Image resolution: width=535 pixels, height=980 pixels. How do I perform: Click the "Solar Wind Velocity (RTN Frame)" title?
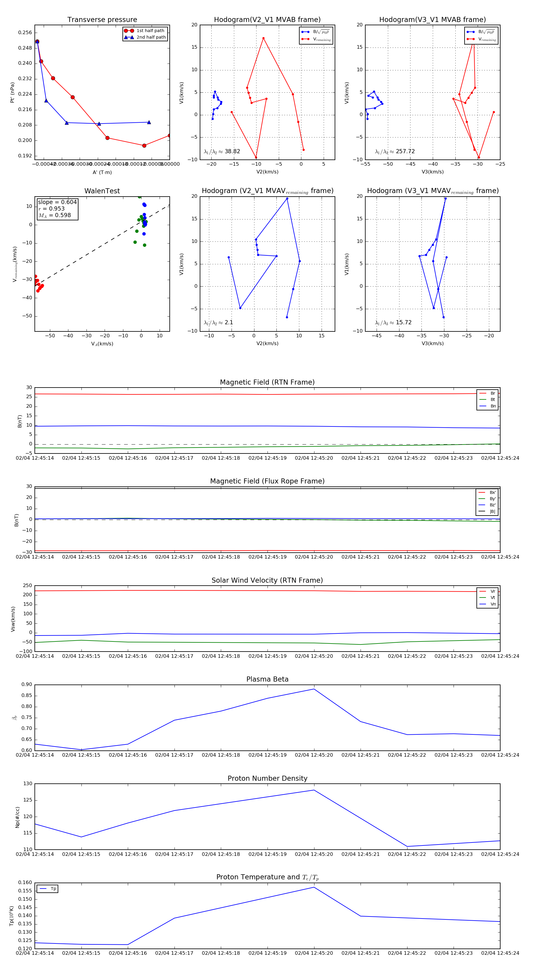click(267, 580)
